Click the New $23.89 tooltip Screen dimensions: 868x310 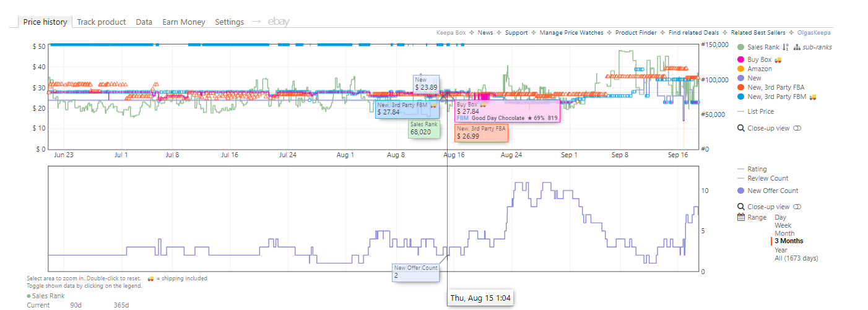426,84
